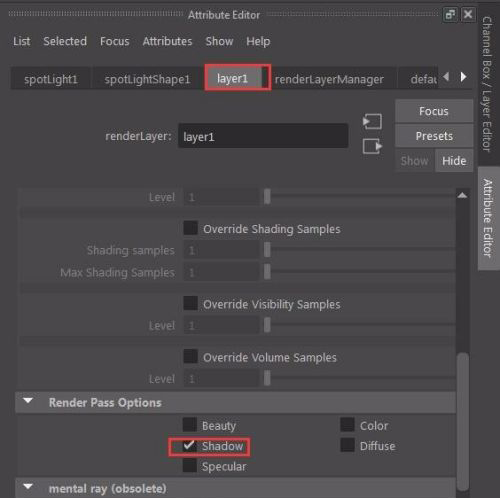
Task: Open the Help menu
Action: [258, 41]
